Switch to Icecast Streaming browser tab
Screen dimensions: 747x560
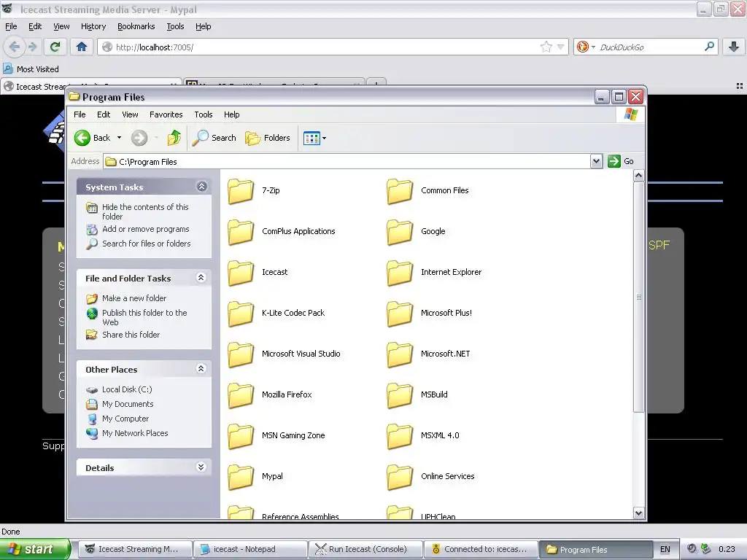click(x=90, y=86)
